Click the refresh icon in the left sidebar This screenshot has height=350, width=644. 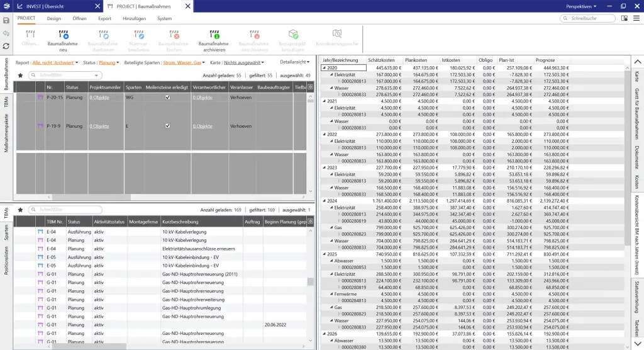[x=6, y=46]
